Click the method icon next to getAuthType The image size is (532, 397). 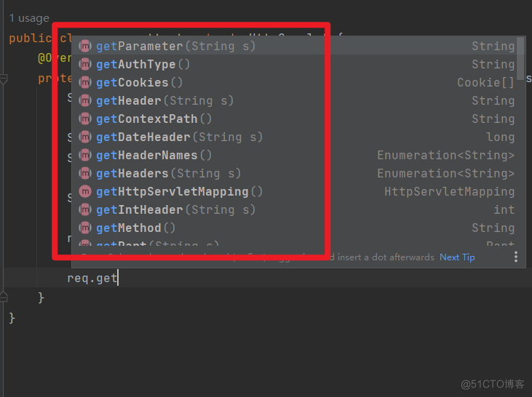(85, 64)
